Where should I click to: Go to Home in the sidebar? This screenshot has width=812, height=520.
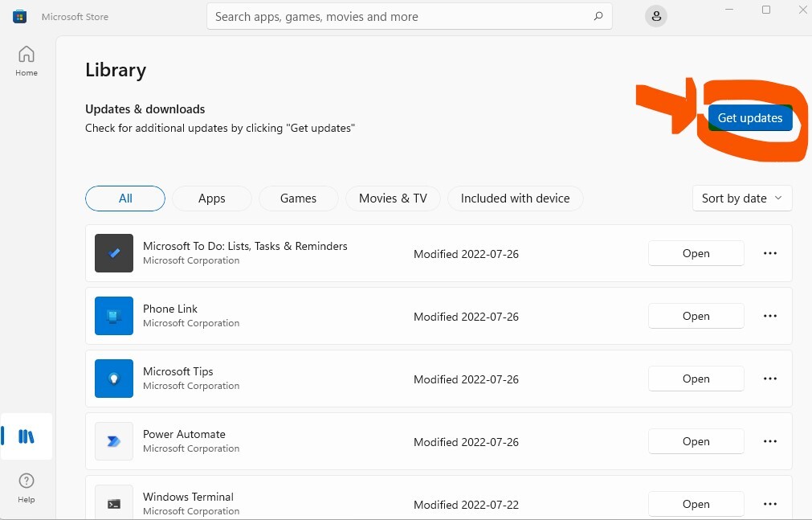(x=27, y=61)
